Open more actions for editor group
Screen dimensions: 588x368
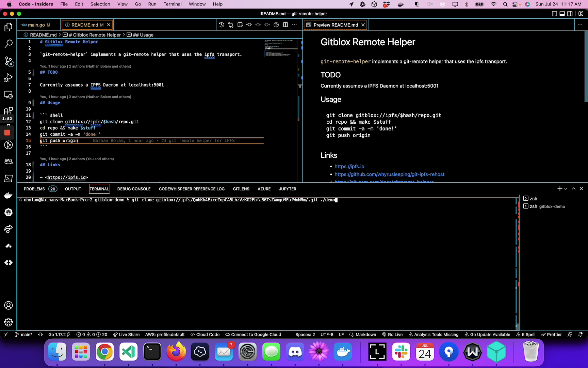(295, 25)
